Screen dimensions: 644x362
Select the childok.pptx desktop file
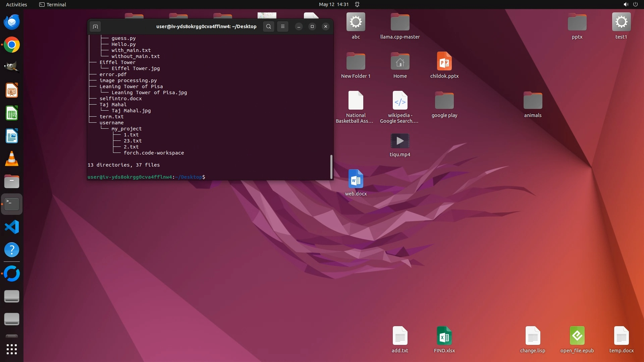click(x=444, y=62)
